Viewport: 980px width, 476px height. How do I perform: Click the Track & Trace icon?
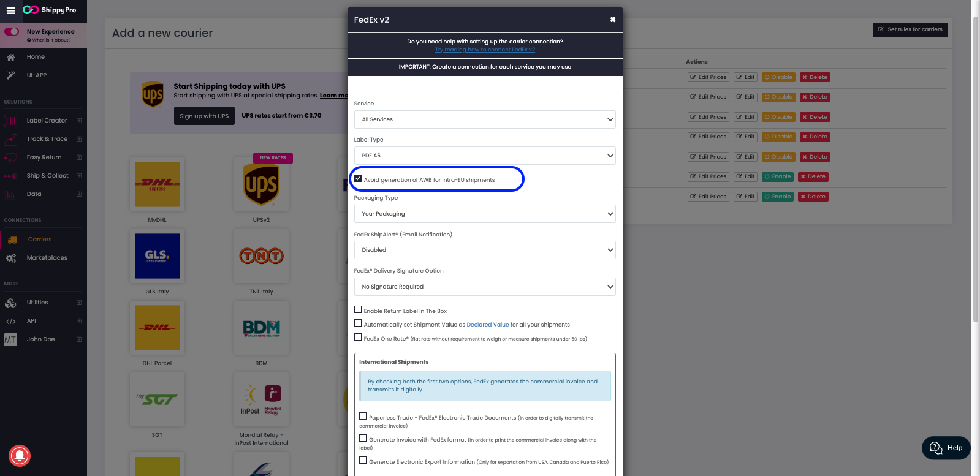tap(10, 139)
